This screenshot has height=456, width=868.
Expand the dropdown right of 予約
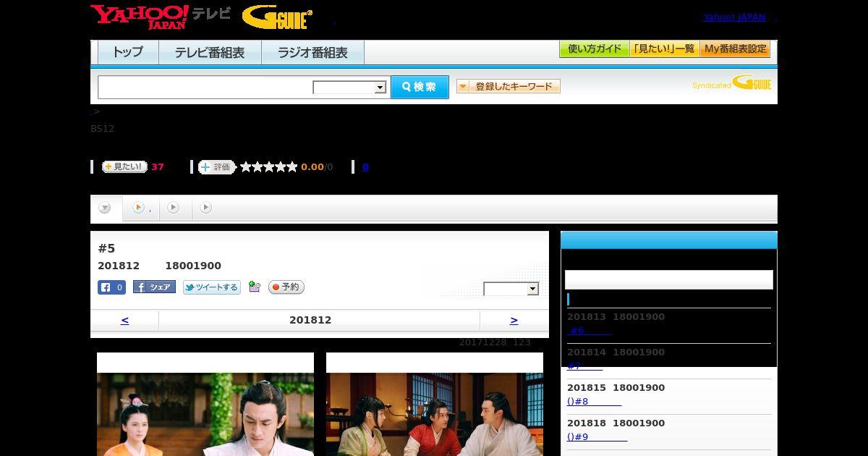[511, 289]
